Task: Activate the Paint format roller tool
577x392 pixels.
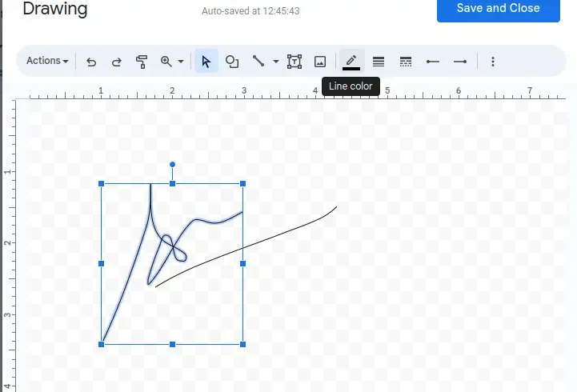Action: 142,62
